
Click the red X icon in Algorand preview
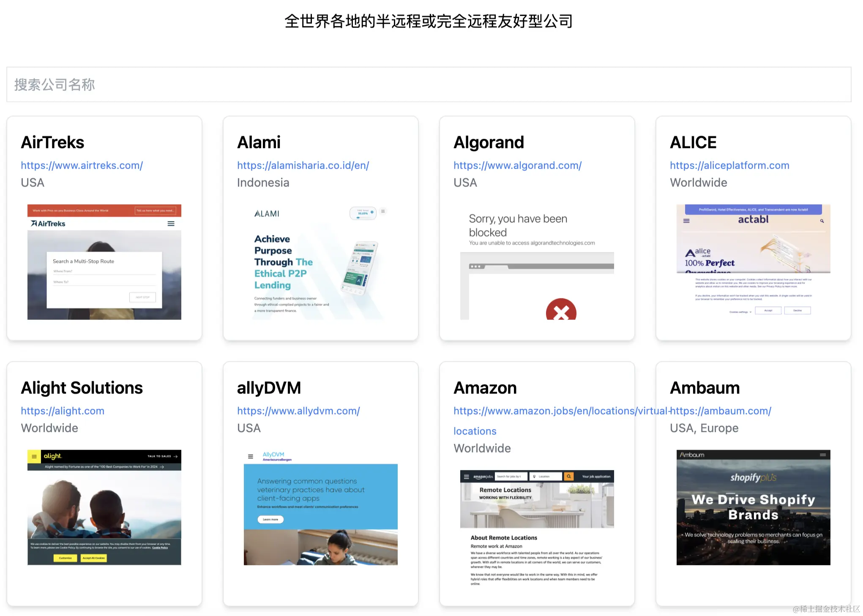pos(561,311)
